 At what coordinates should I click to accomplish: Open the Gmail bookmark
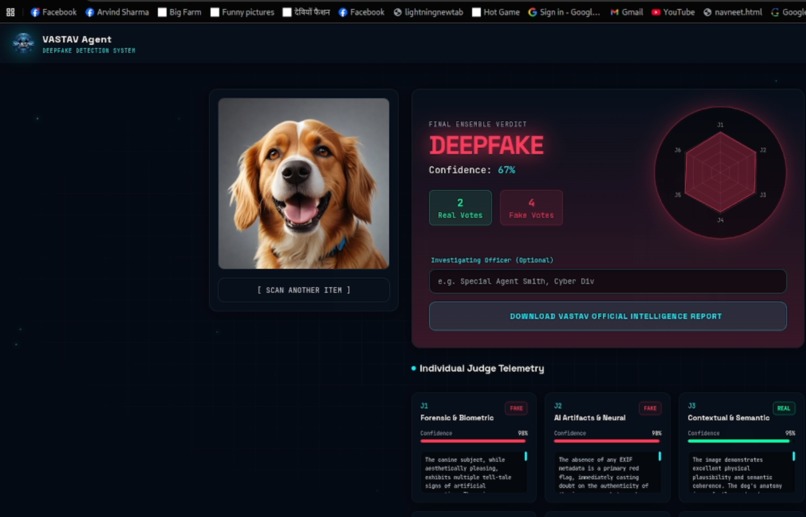click(x=626, y=12)
